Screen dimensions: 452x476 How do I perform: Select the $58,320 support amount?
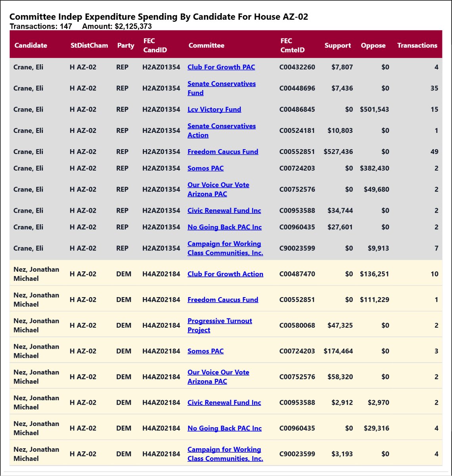click(340, 377)
